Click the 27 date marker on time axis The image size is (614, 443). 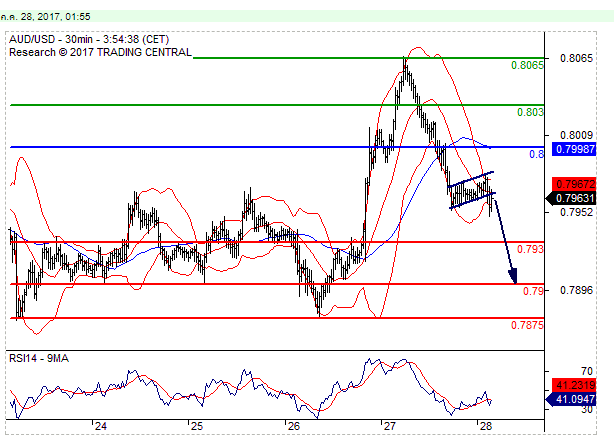[x=390, y=426]
